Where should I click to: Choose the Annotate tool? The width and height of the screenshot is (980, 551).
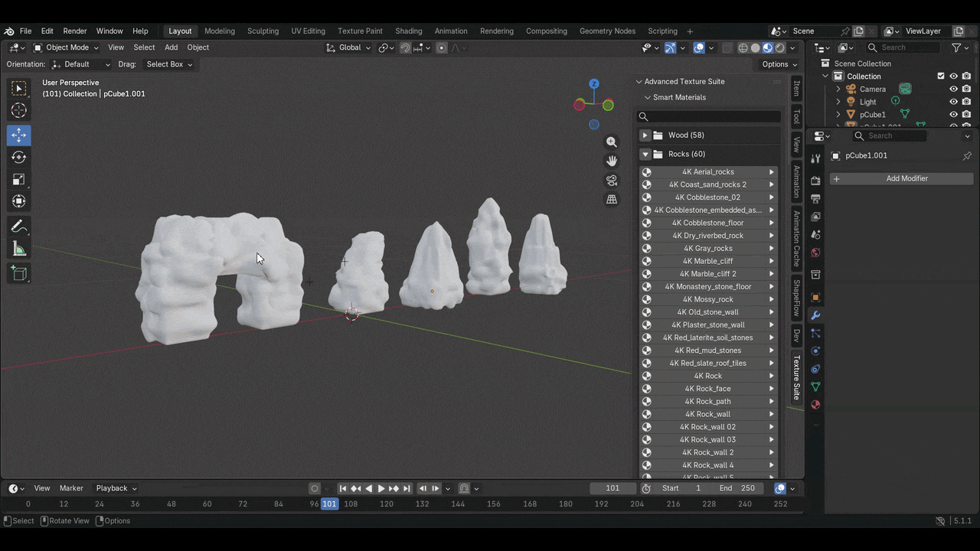coord(19,227)
